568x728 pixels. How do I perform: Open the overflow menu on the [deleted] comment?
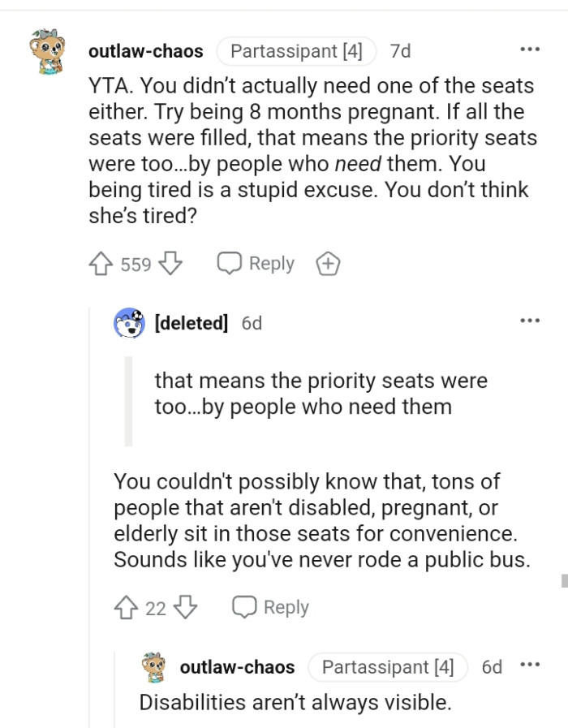coord(530,320)
